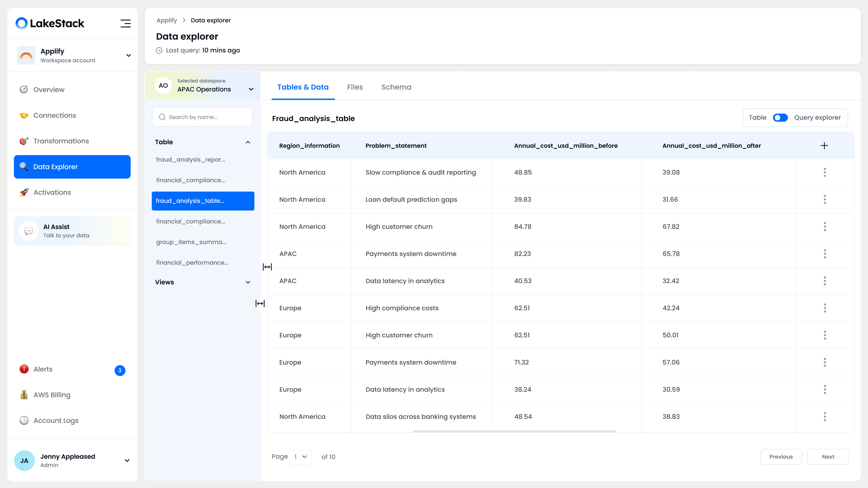Open row options for Slow compliance row
This screenshot has height=488, width=868.
pyautogui.click(x=825, y=172)
